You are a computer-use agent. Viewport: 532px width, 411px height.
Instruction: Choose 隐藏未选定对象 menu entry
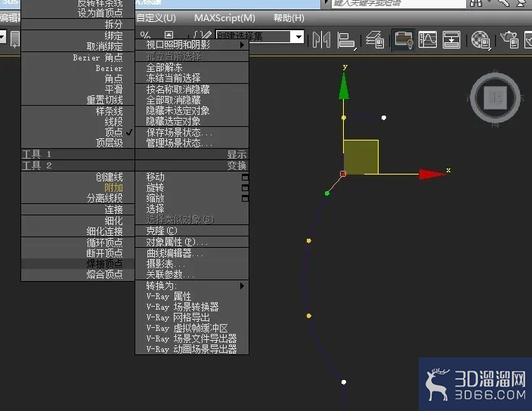click(192, 110)
